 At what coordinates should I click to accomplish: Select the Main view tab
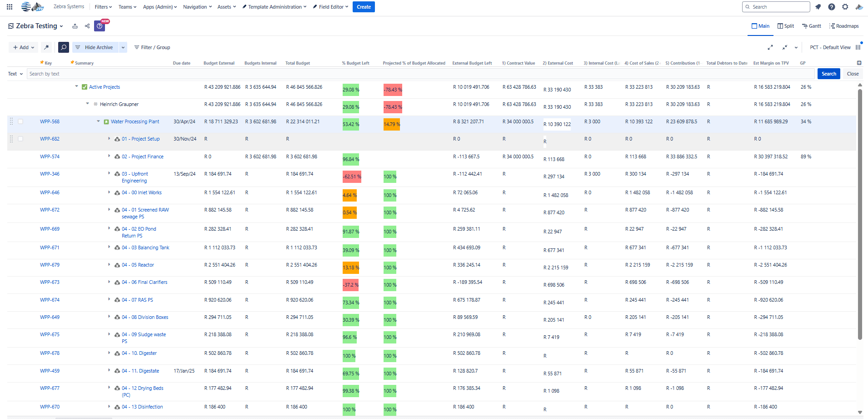click(760, 26)
